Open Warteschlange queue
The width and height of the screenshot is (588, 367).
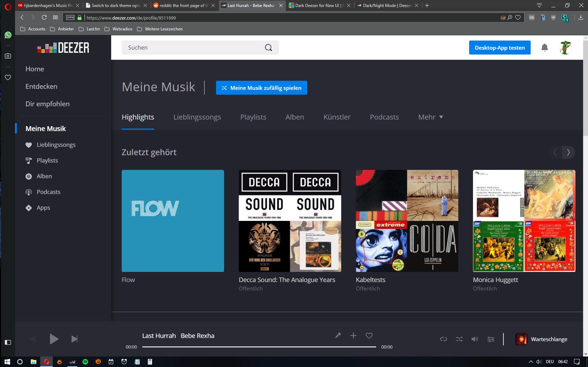click(542, 339)
